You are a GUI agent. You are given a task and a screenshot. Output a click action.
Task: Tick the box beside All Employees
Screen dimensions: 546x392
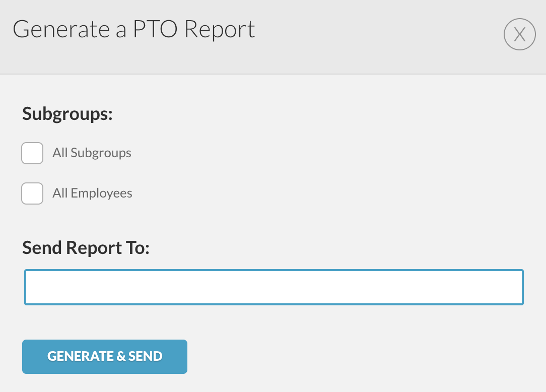(32, 193)
